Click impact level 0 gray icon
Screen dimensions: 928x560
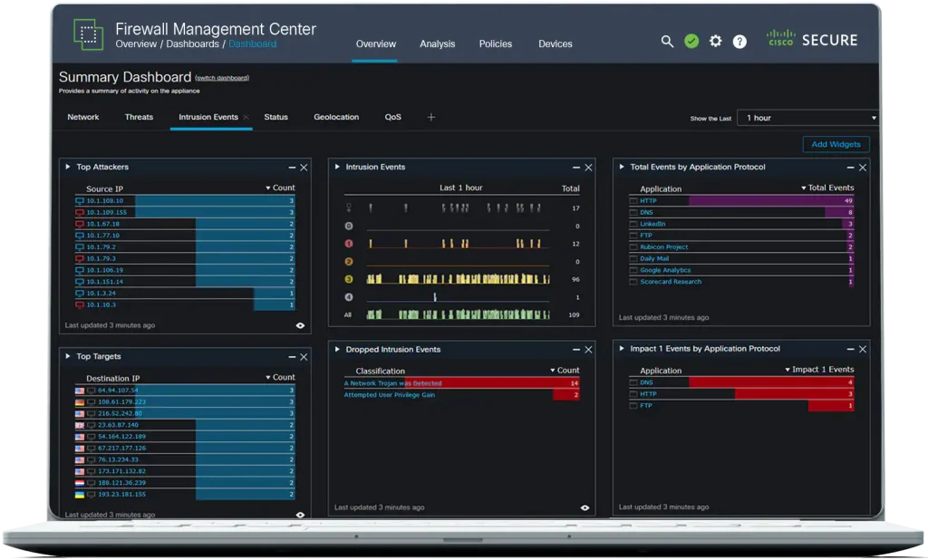349,226
